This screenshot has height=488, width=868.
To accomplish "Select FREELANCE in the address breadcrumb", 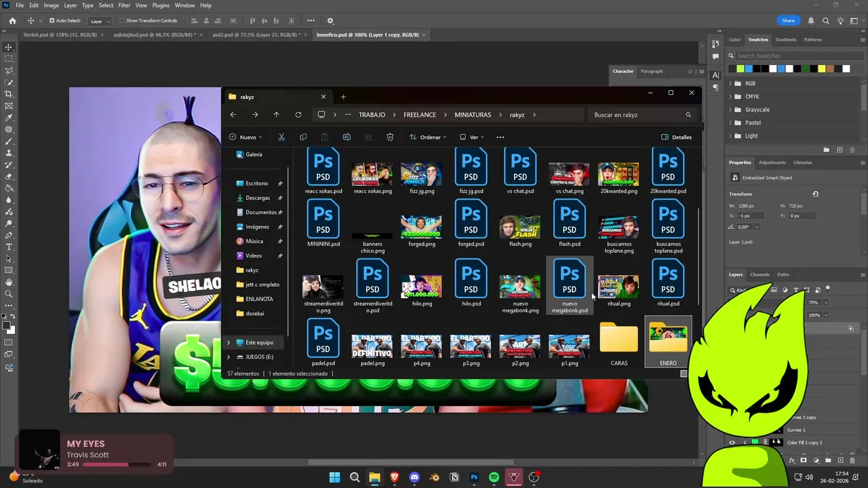I will (420, 115).
